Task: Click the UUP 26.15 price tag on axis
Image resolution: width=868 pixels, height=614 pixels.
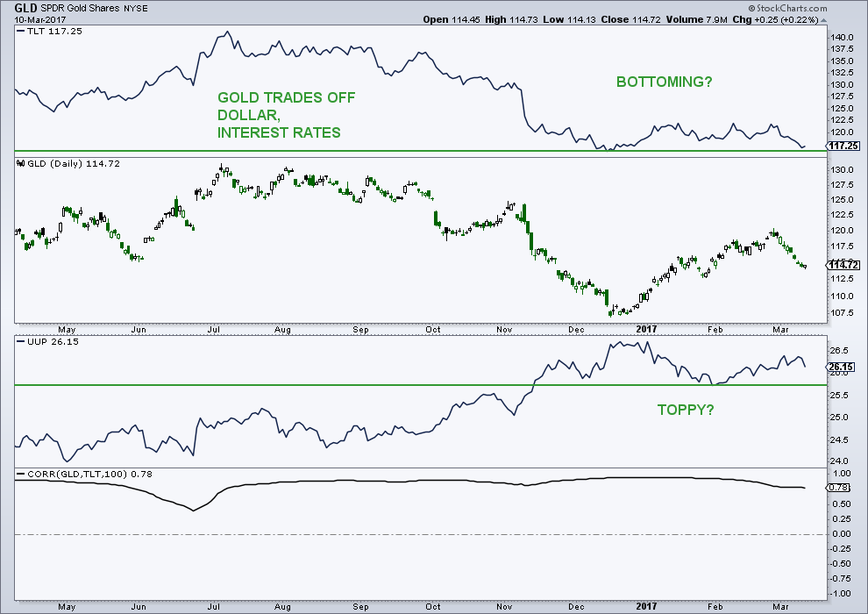Action: (842, 367)
